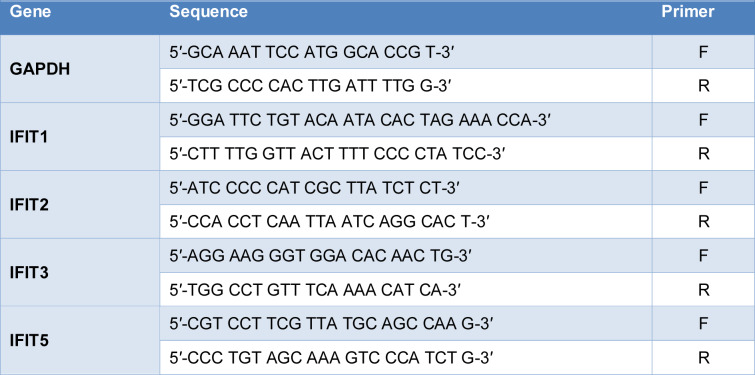Click the R primer cell for IFIT5
Viewport: 755px width, 375px height.
(x=703, y=358)
